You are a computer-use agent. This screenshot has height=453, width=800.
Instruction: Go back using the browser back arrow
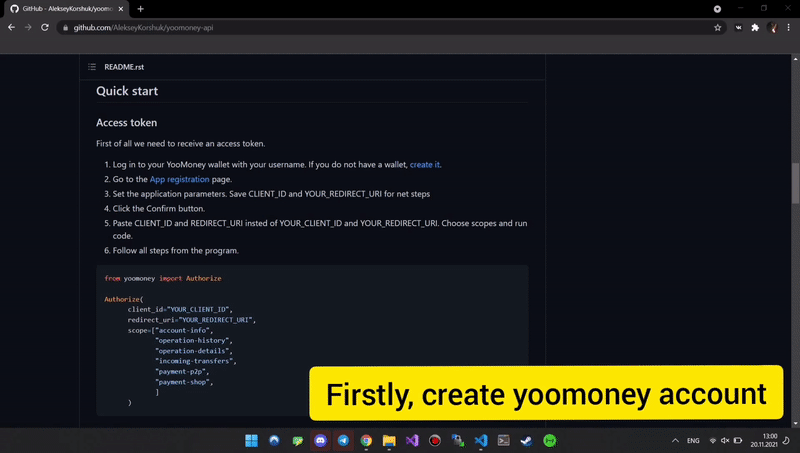coord(11,28)
